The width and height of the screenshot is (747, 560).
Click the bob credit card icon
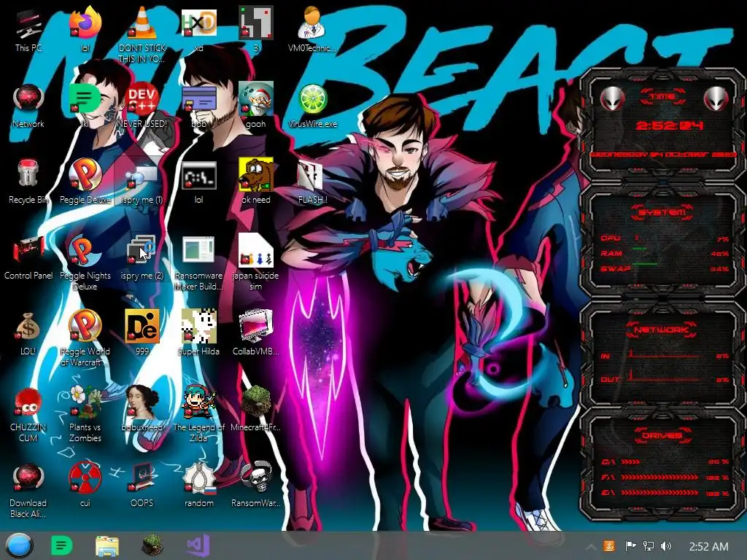click(x=198, y=99)
